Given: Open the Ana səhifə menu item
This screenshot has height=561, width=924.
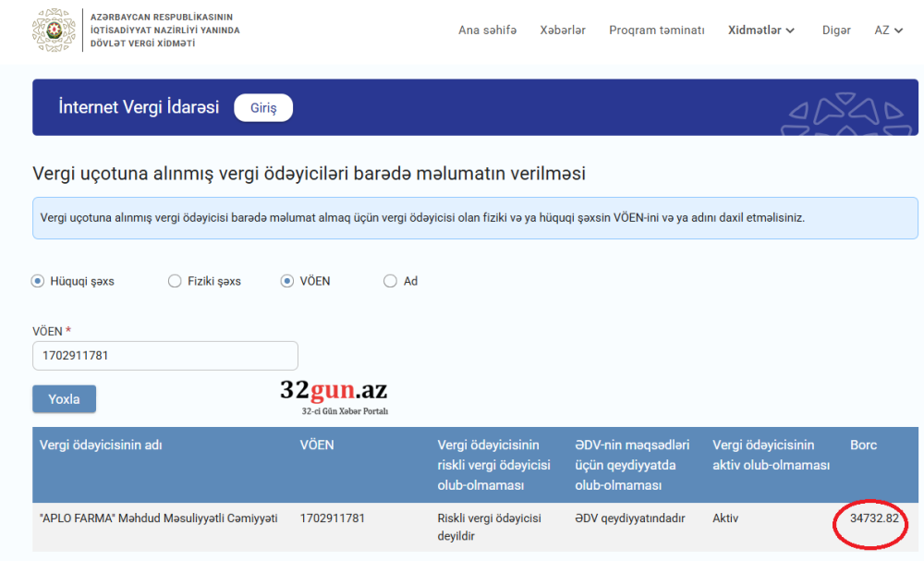Looking at the screenshot, I should tap(487, 30).
